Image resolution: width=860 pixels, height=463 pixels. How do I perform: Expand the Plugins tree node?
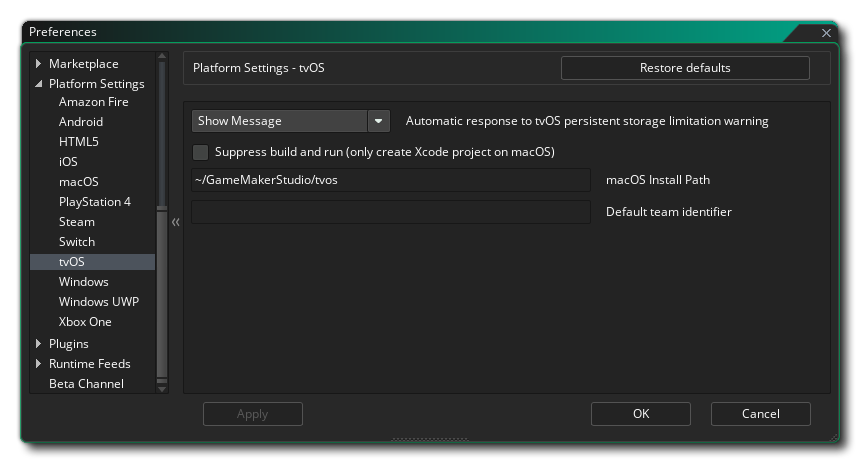coord(39,344)
